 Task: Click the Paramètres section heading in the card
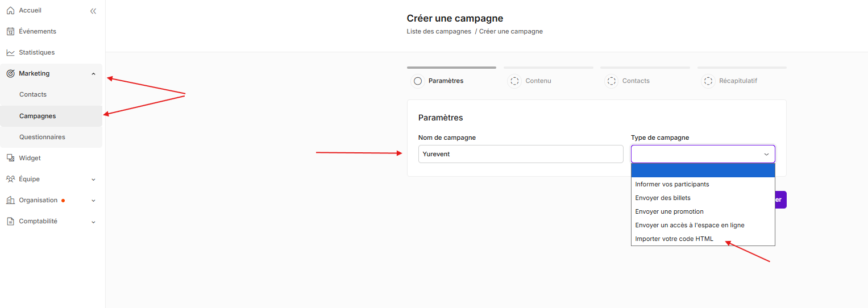click(441, 118)
